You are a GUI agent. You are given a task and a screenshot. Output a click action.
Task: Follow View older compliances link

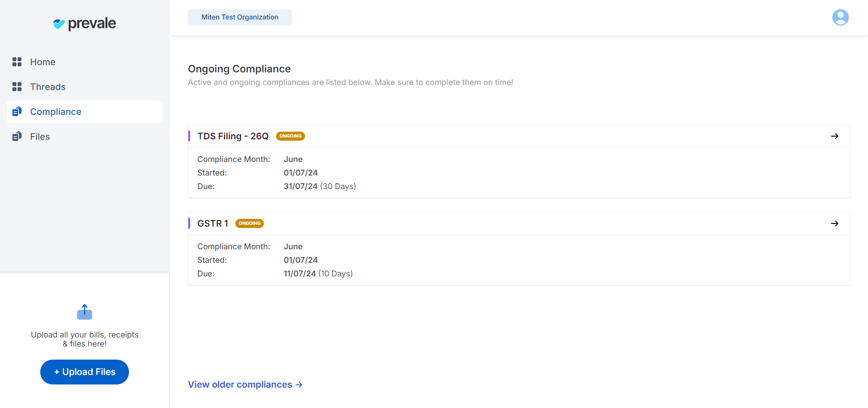[245, 384]
